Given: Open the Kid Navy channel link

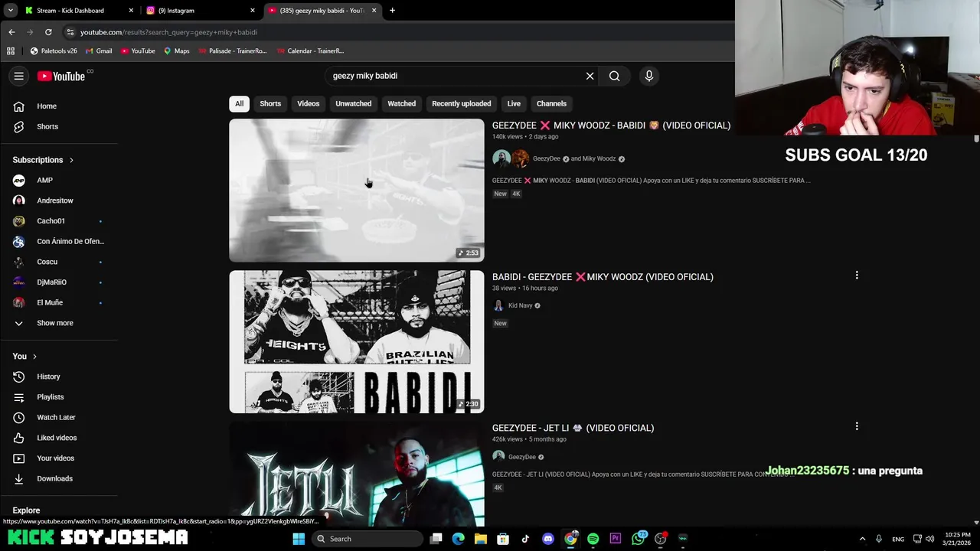Looking at the screenshot, I should 520,305.
